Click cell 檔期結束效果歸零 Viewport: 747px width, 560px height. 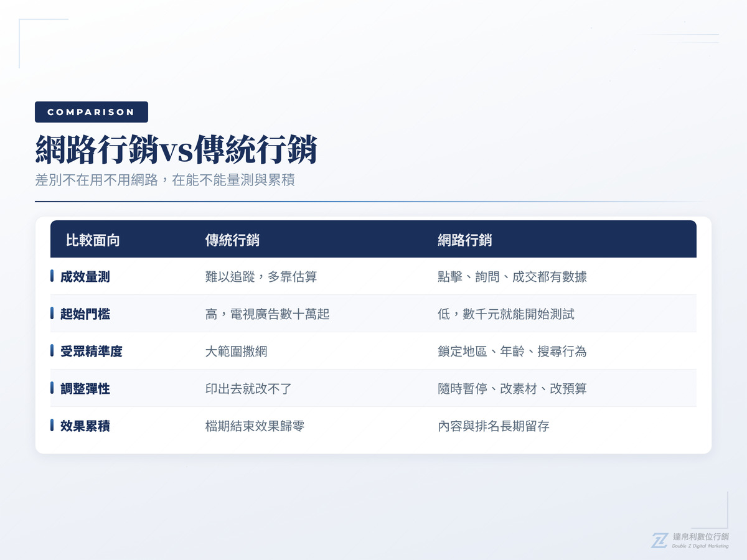(255, 426)
